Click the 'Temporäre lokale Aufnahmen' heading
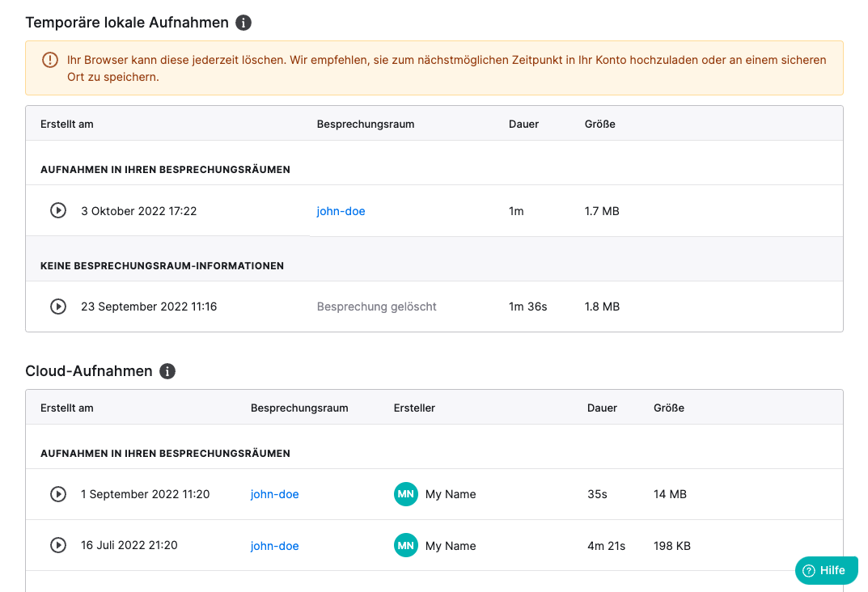This screenshot has height=592, width=868. coord(127,23)
